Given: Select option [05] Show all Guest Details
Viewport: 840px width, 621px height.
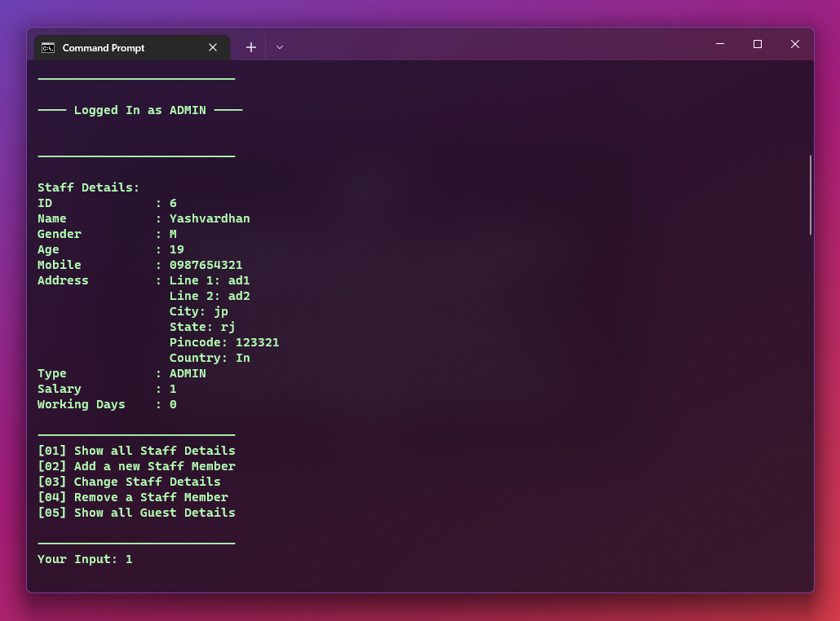Looking at the screenshot, I should (x=135, y=512).
